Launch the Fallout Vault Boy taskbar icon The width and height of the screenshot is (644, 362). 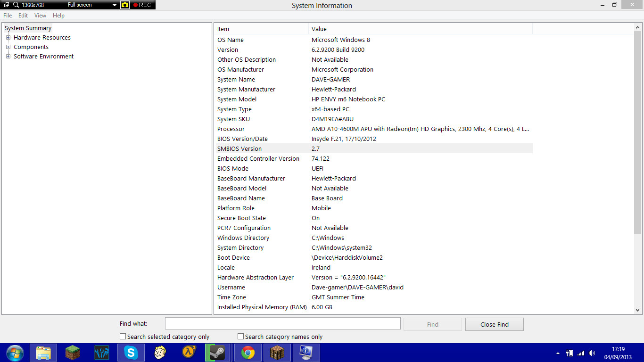(x=160, y=353)
